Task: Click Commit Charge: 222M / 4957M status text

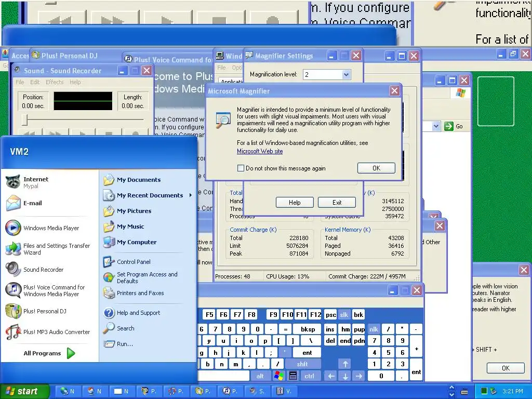Action: pyautogui.click(x=367, y=276)
